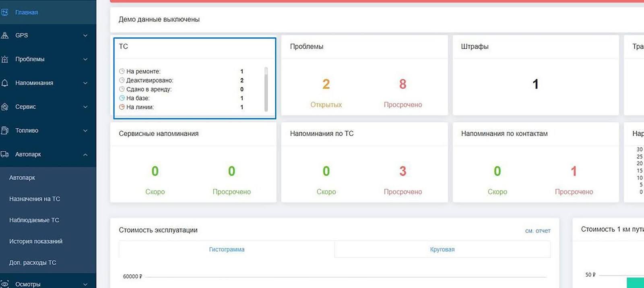Image resolution: width=644 pixels, height=288 pixels.
Task: Expand the Напоминания menu chevron
Action: click(x=85, y=83)
